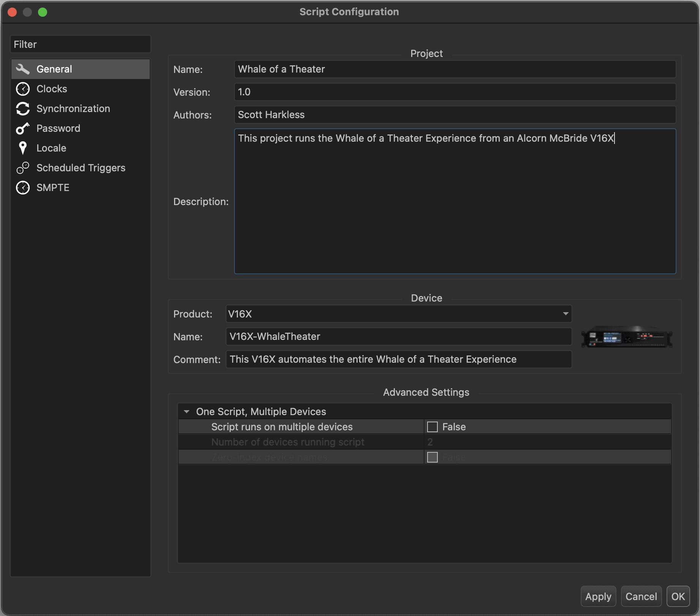This screenshot has width=700, height=616.
Task: Open the Product dropdown showing V16X
Action: click(x=398, y=314)
